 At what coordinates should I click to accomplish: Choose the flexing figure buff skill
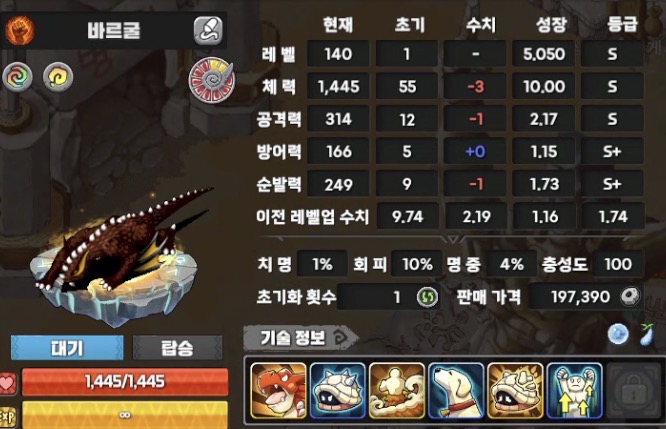[574, 391]
